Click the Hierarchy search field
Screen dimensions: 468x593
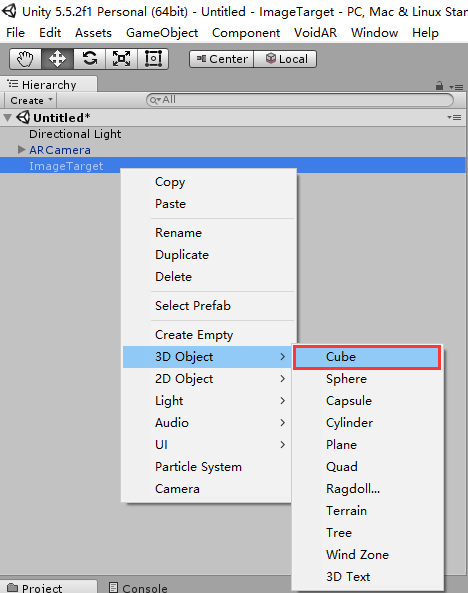click(x=300, y=100)
